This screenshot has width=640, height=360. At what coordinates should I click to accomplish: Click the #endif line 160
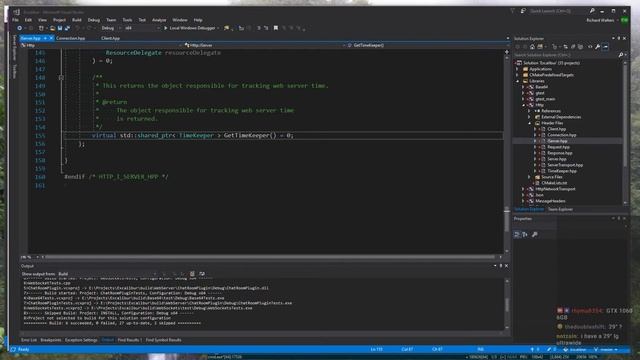116,177
